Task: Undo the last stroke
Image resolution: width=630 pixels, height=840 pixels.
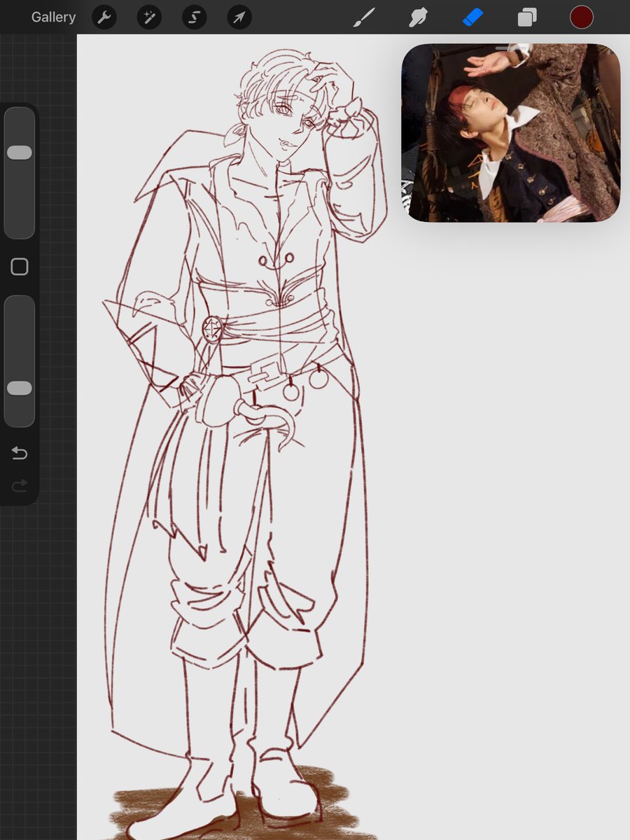Action: pos(20,454)
